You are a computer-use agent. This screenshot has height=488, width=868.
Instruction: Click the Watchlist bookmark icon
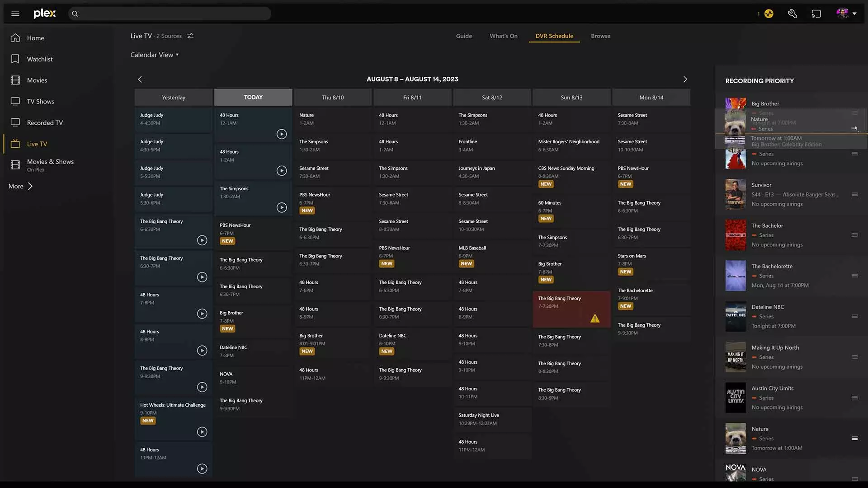coord(15,59)
